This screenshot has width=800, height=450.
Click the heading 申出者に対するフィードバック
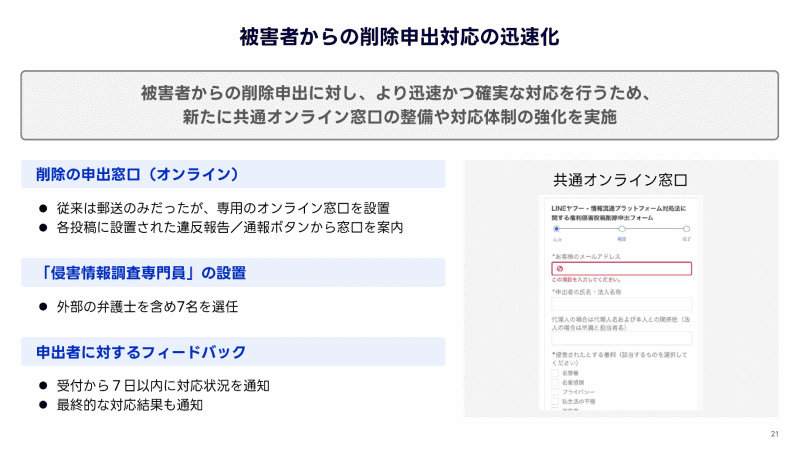[x=141, y=352]
